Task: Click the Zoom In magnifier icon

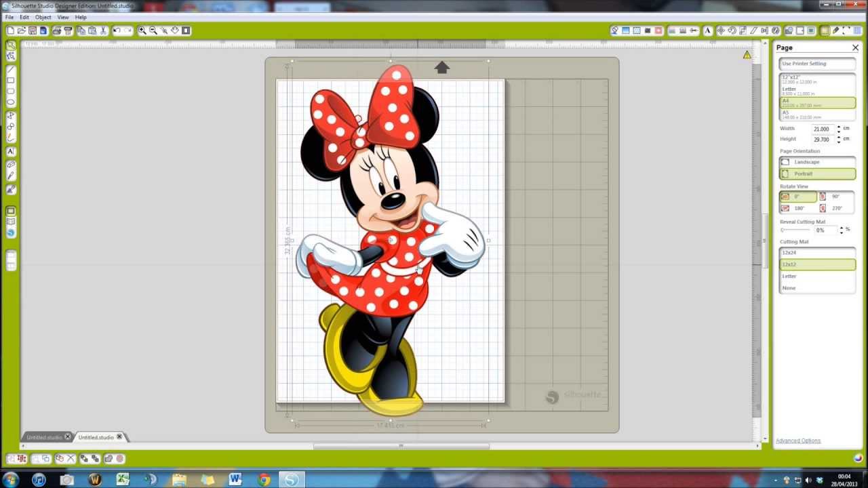Action: [x=142, y=30]
